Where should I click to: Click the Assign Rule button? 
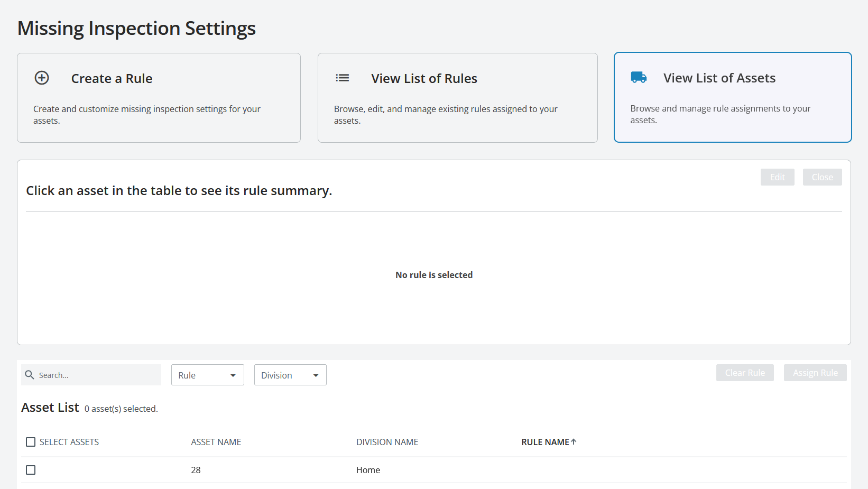pos(815,373)
